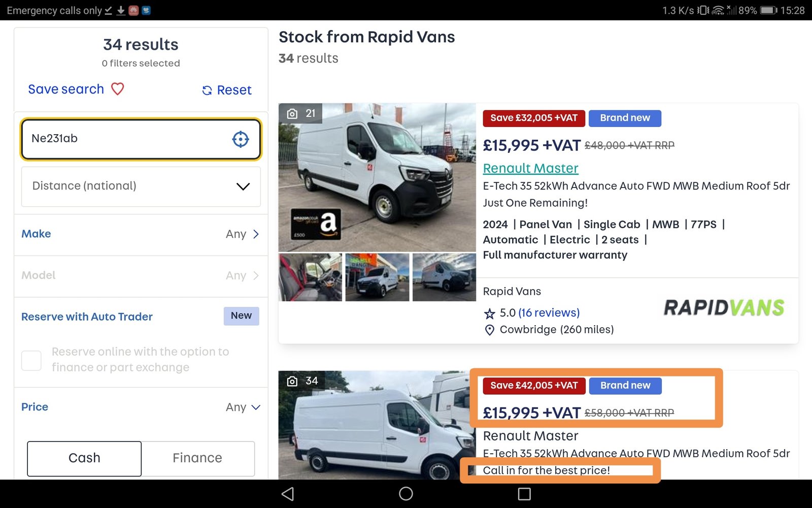Open the van interior thumbnail image

coord(311,277)
